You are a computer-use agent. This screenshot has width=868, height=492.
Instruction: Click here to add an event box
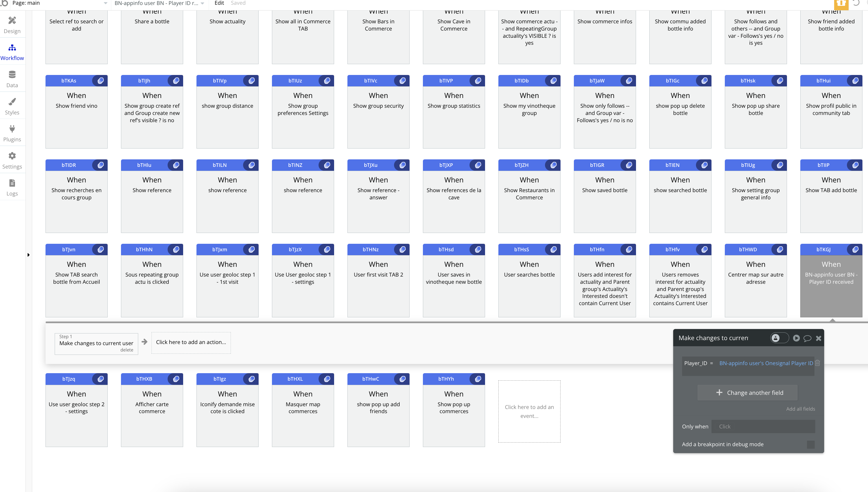pyautogui.click(x=529, y=411)
